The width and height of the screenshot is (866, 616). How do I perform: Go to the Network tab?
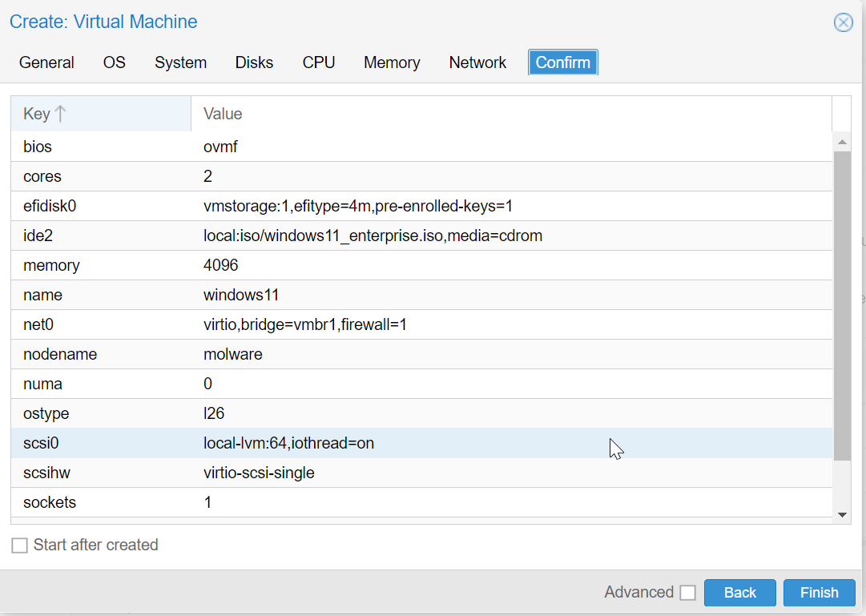477,62
